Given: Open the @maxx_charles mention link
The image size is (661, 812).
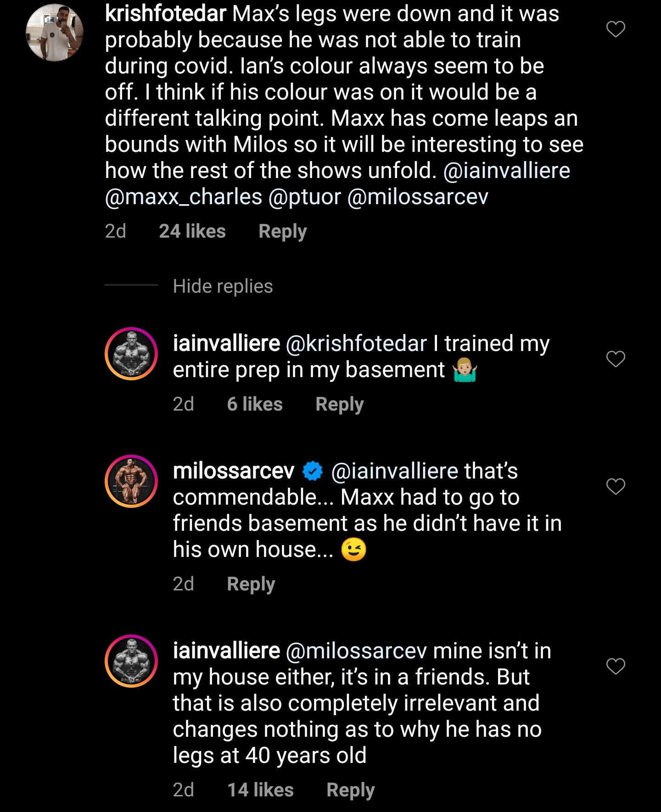Looking at the screenshot, I should point(184,197).
